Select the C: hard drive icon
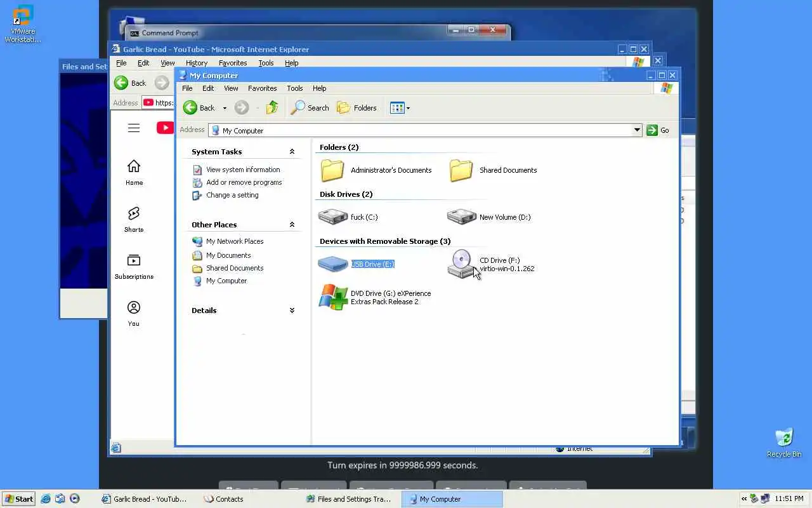812x508 pixels. click(x=332, y=217)
